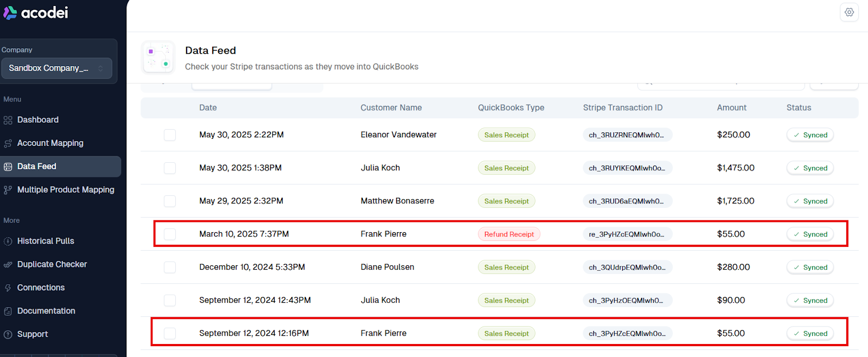Click the Support question mark icon
The width and height of the screenshot is (868, 357).
(x=8, y=335)
